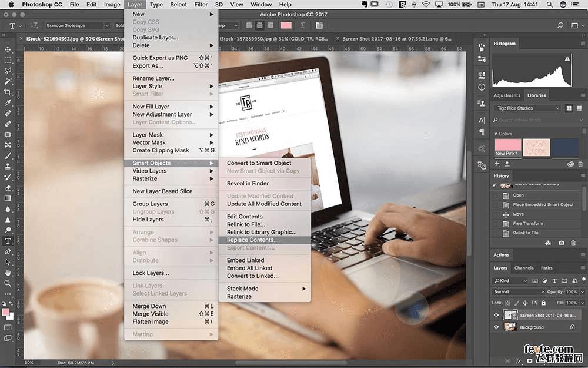Click Convert to Smart Object
Viewport: 588px width, 368px height.
[259, 163]
